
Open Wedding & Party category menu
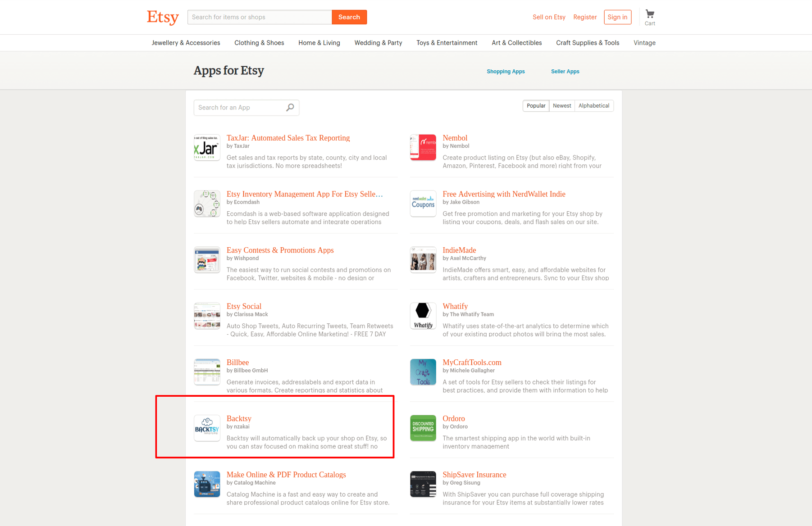(378, 43)
